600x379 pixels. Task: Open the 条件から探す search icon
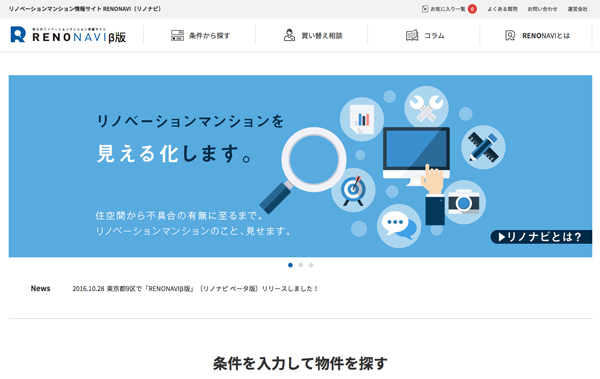[177, 36]
